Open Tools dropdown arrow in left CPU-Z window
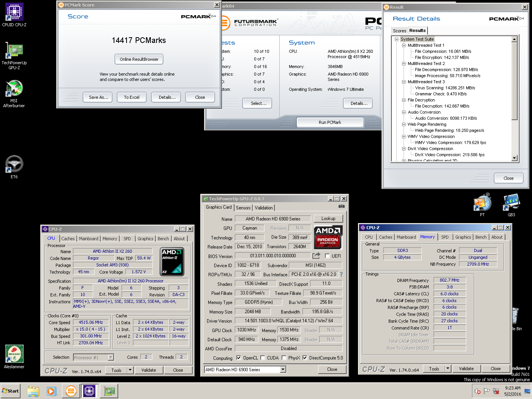Image resolution: width=532 pixels, height=399 pixels. pyautogui.click(x=130, y=370)
